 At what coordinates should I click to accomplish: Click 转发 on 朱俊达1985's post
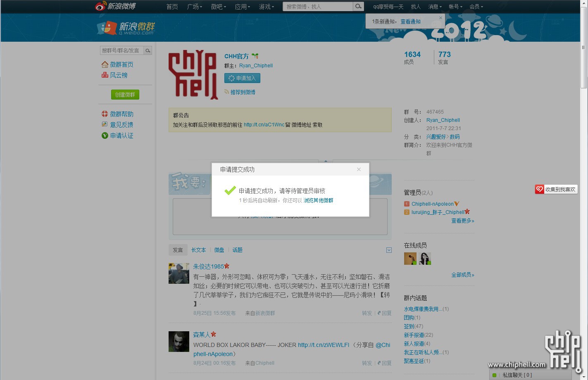point(367,313)
